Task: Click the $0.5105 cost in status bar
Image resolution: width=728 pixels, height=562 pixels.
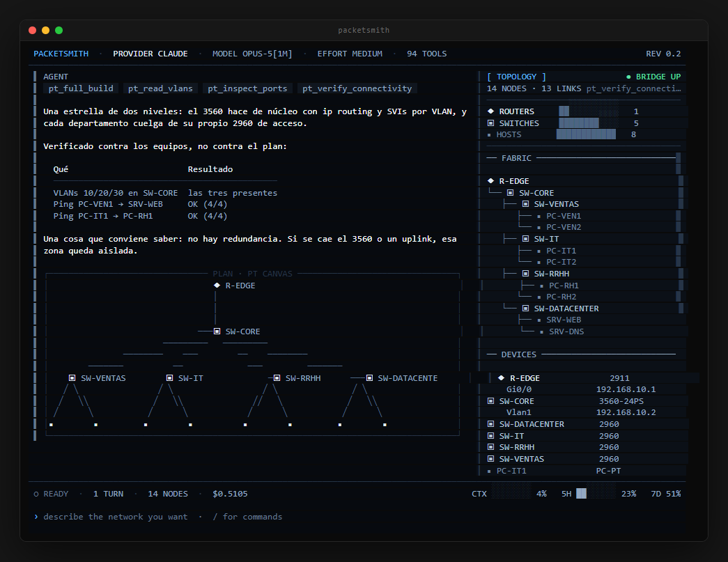Action: (230, 494)
